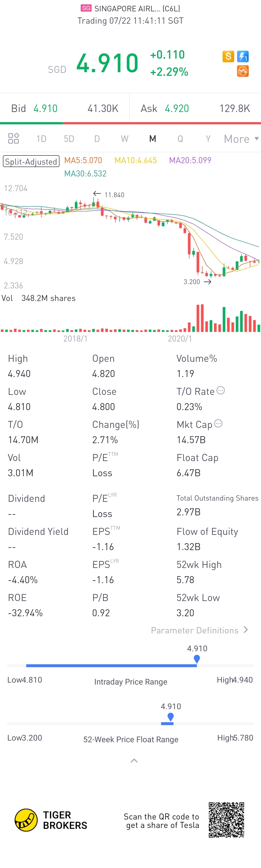Tap the blue lightning Level 1 badge
Viewport: 261px width, 868px height.
(x=243, y=56)
